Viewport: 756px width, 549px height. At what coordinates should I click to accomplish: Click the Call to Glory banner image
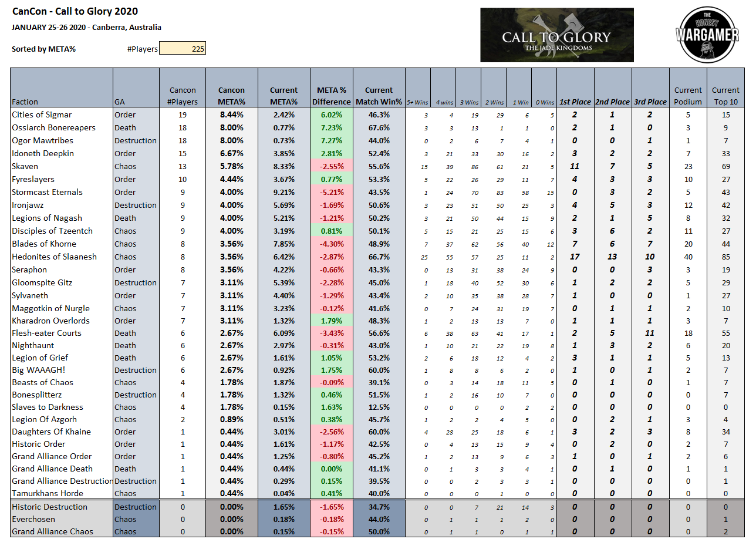556,35
